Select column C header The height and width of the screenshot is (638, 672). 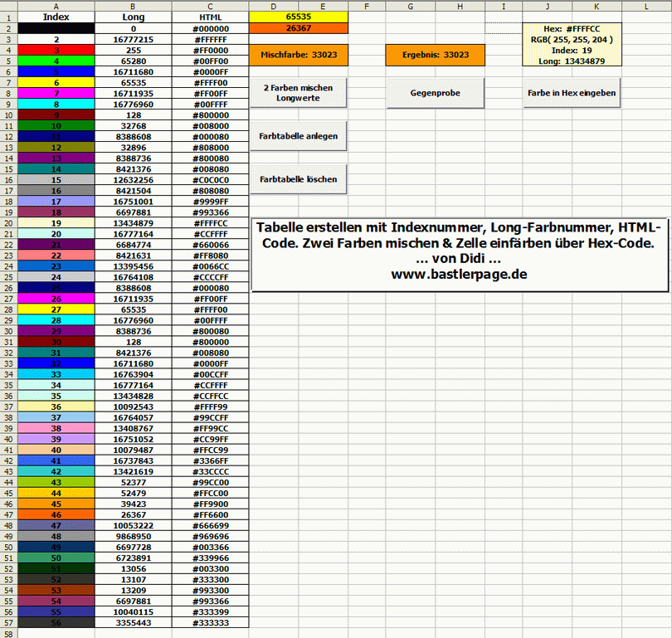point(211,6)
